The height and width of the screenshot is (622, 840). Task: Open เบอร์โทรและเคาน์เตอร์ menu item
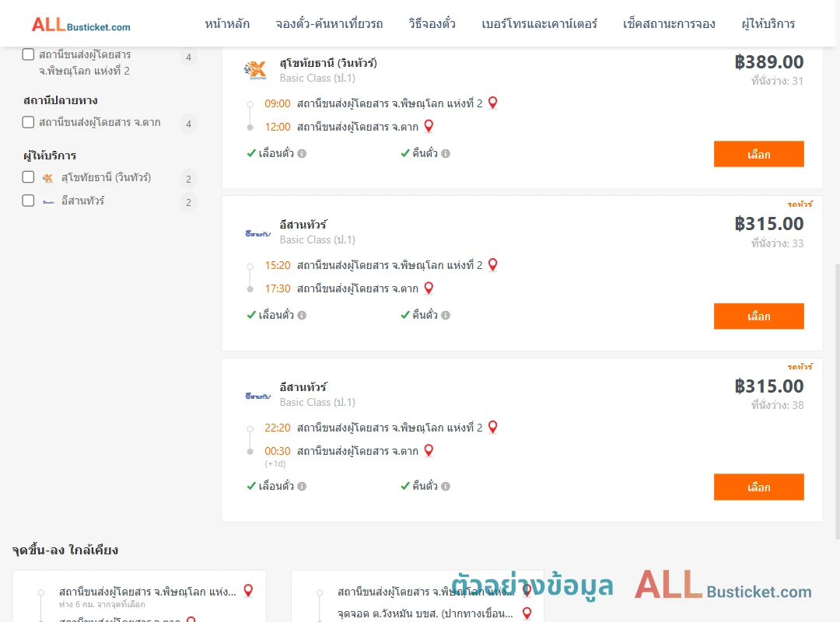(539, 23)
